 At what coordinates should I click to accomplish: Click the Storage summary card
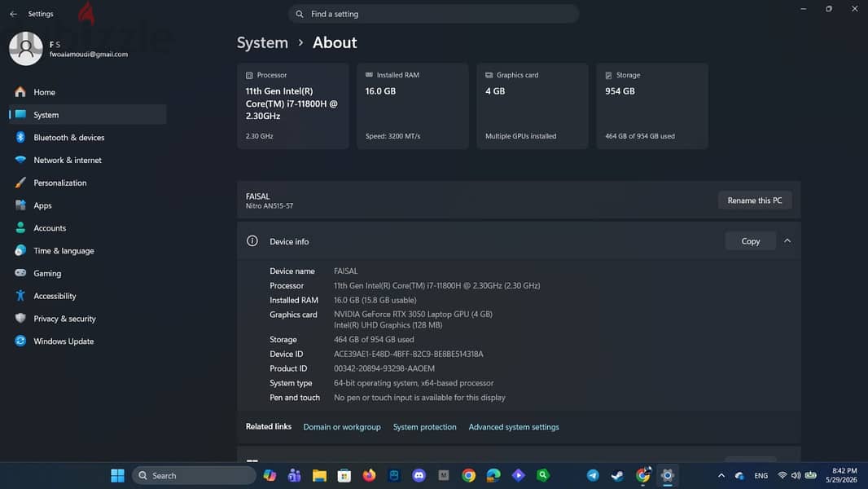(652, 106)
